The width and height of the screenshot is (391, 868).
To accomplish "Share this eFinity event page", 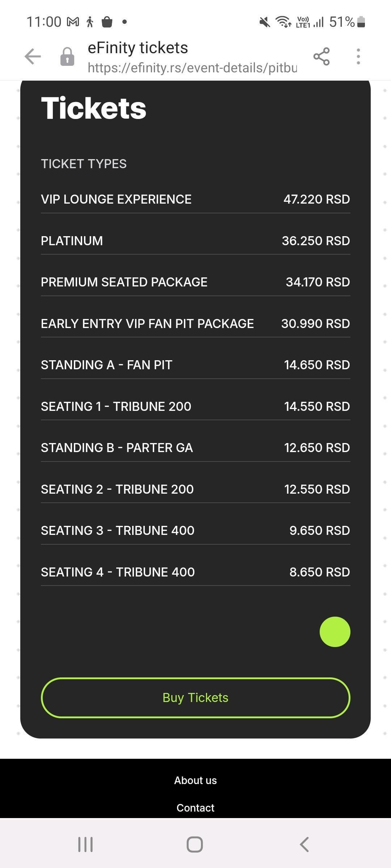I will tap(321, 57).
